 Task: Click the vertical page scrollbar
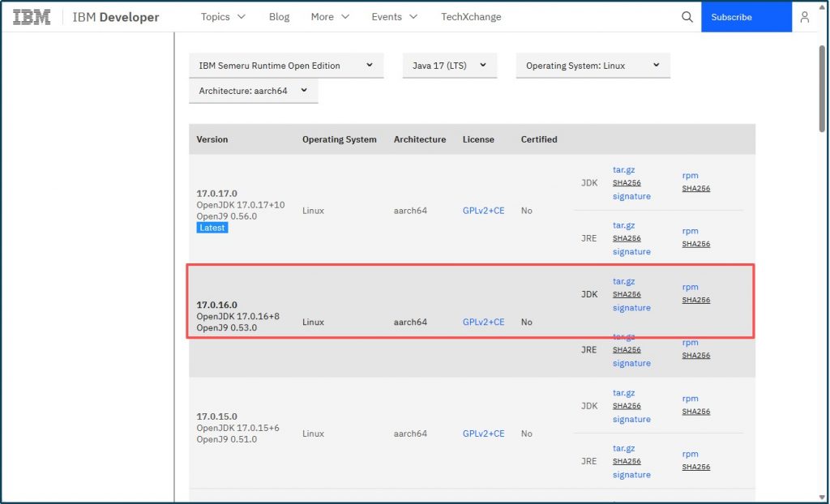[823, 89]
